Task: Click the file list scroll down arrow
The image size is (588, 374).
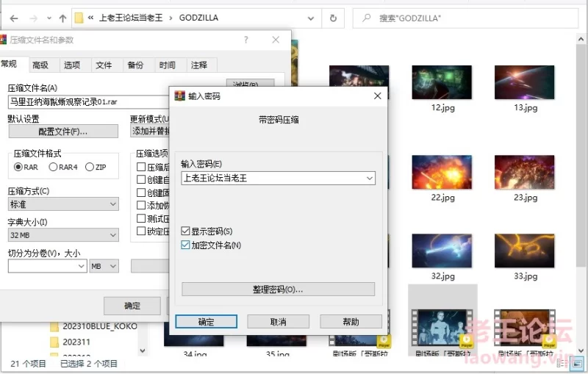Action: 581,350
